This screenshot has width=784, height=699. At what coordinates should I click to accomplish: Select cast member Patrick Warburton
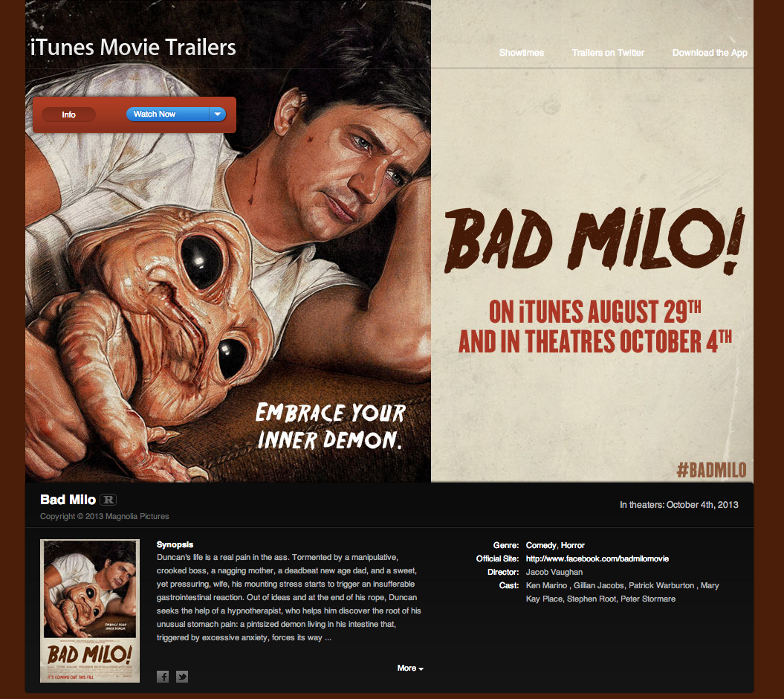[661, 585]
